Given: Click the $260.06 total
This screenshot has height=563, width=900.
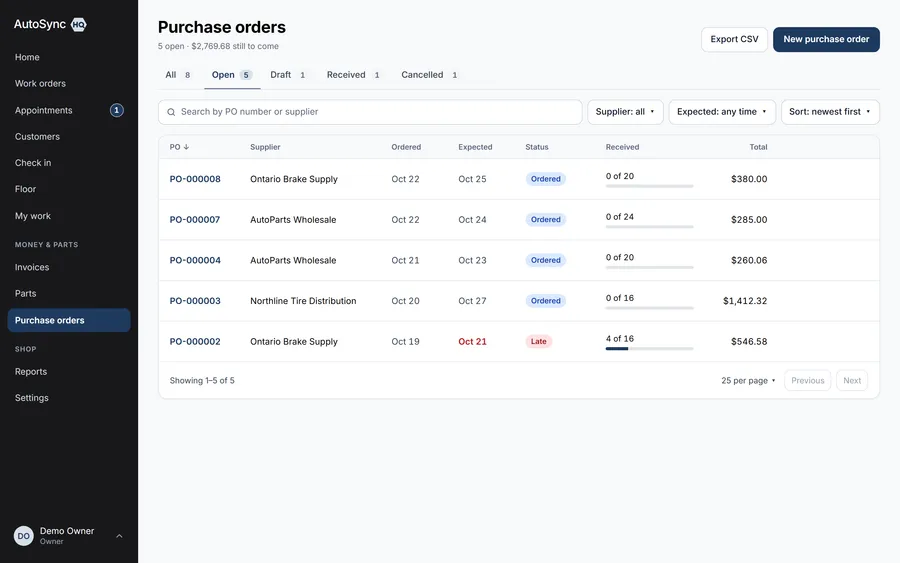Looking at the screenshot, I should [749, 261].
